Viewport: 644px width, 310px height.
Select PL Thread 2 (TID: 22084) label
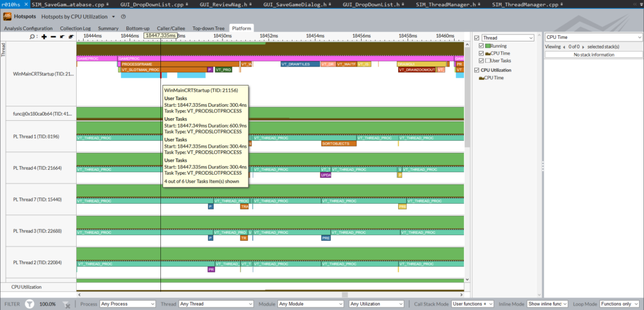(37, 262)
